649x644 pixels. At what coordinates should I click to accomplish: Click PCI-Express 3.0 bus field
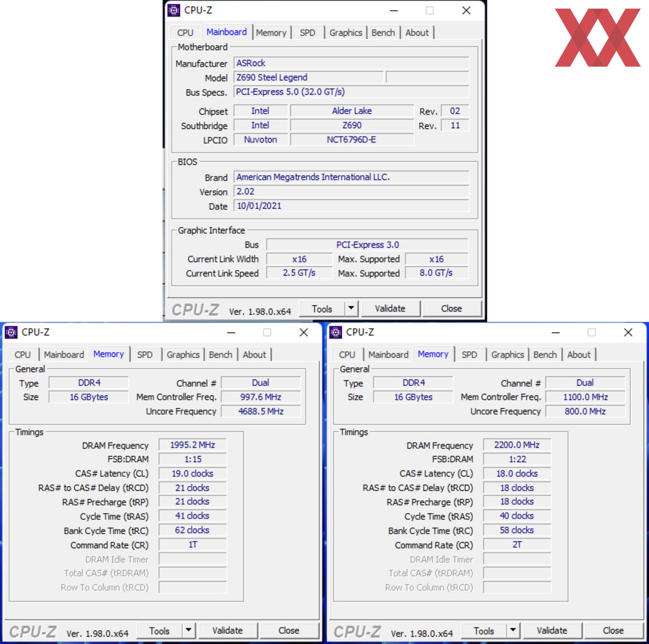(367, 245)
